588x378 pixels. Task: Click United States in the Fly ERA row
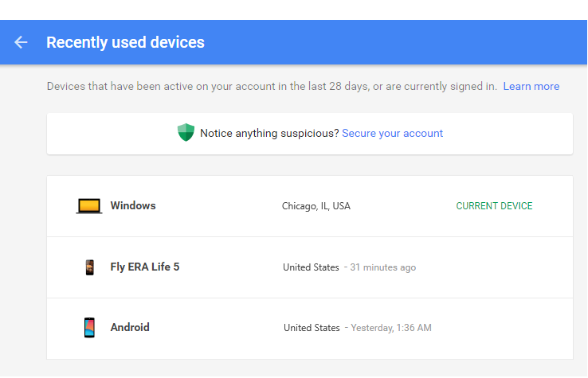pos(311,267)
